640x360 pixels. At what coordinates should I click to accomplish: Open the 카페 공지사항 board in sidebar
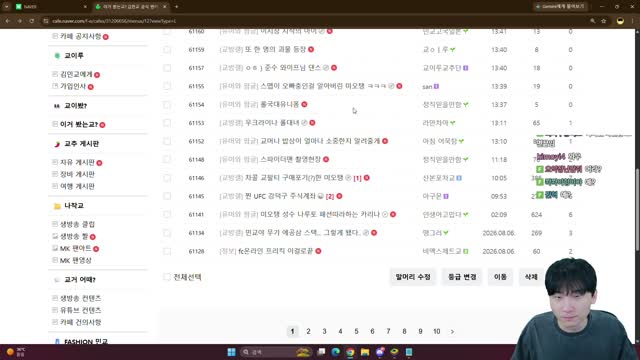tap(81, 36)
